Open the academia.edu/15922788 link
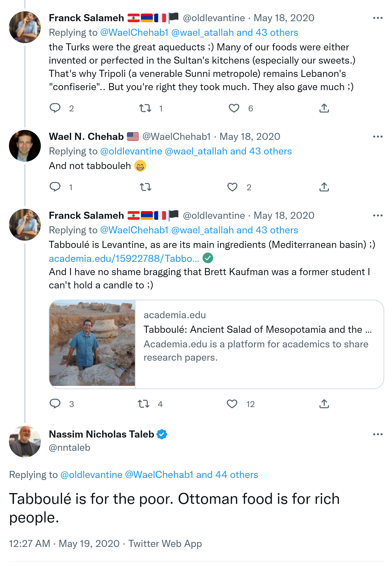This screenshot has width=392, height=567. (124, 259)
